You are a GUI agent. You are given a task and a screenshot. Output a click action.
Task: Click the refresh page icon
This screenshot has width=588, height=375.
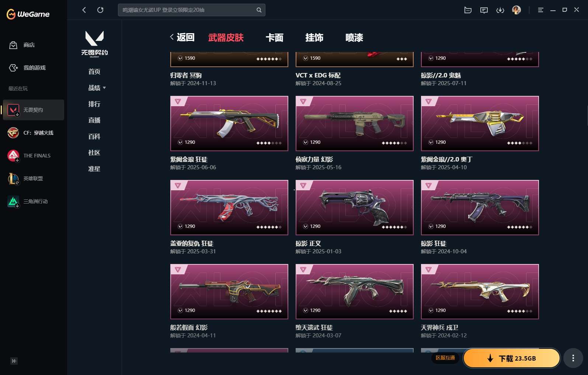point(100,10)
